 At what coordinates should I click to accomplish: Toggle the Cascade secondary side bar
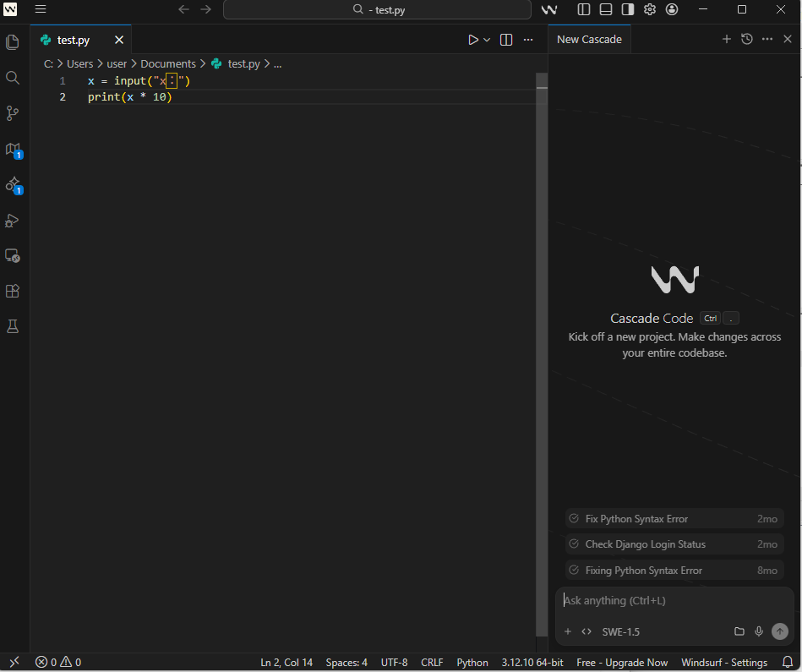coord(628,9)
